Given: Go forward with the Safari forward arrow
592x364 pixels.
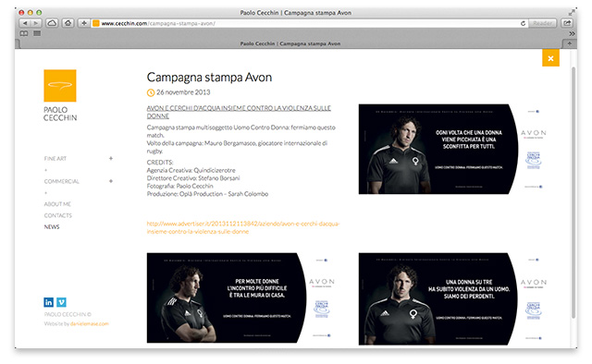Looking at the screenshot, I should coord(36,23).
